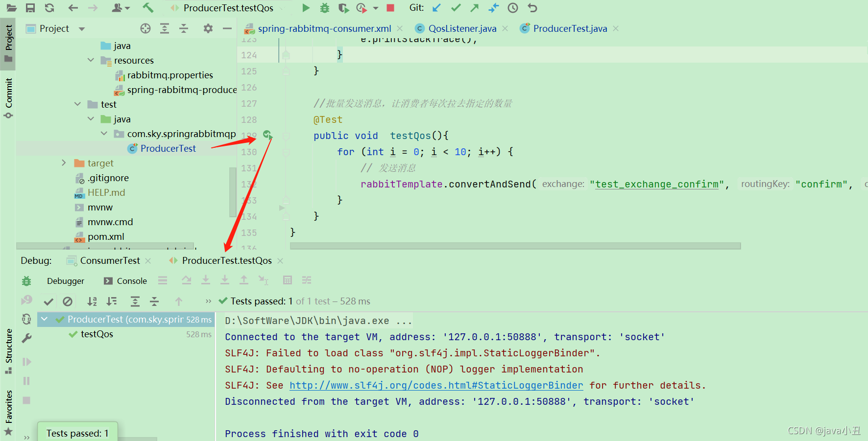Open the run configuration dropdown ProducerTest.testQos
The height and width of the screenshot is (441, 868).
(228, 8)
